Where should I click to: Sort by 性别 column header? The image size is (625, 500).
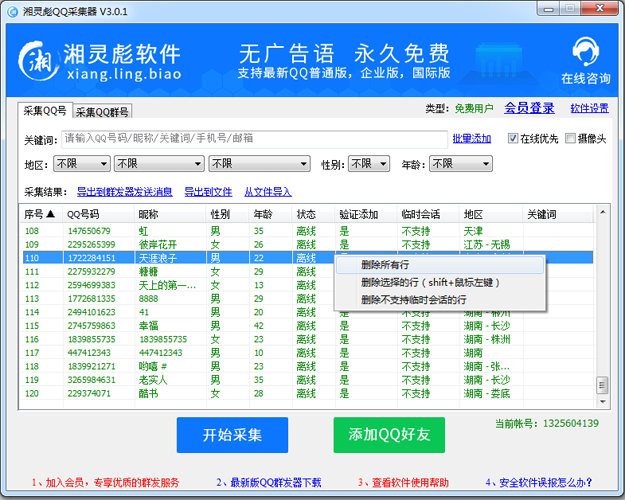(228, 215)
